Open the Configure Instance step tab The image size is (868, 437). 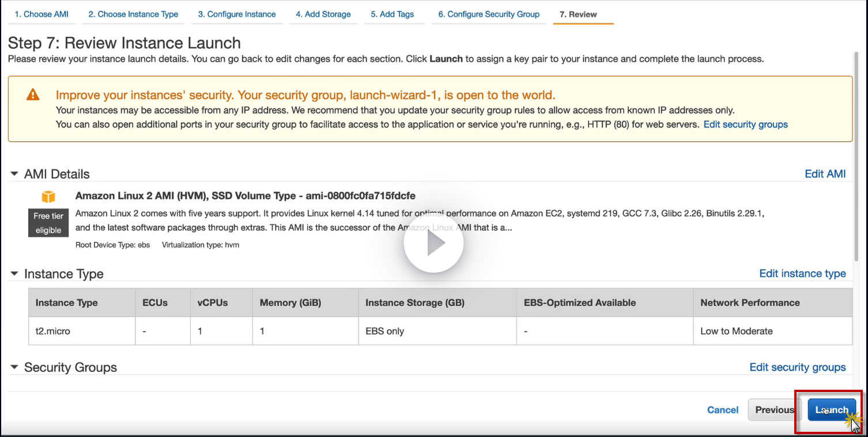237,14
